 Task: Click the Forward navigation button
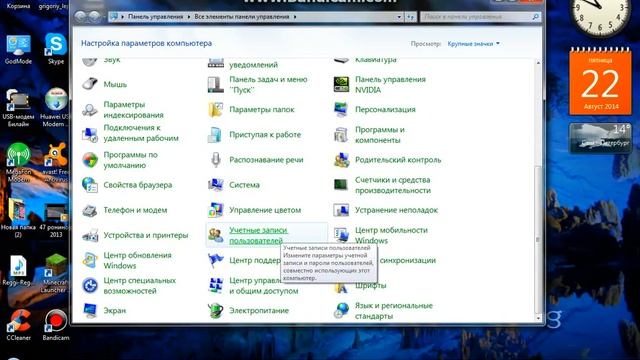pyautogui.click(x=94, y=16)
